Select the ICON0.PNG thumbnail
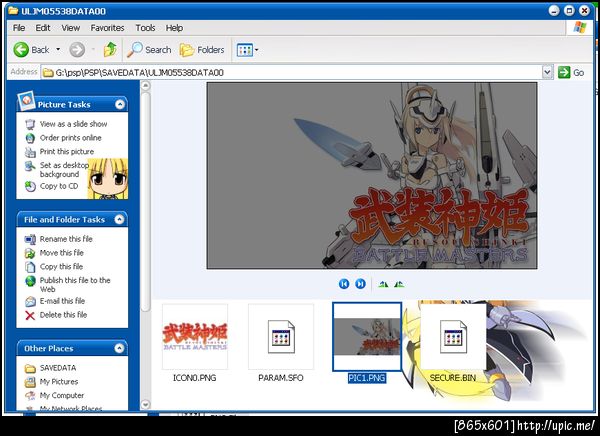This screenshot has width=600, height=436. 195,336
